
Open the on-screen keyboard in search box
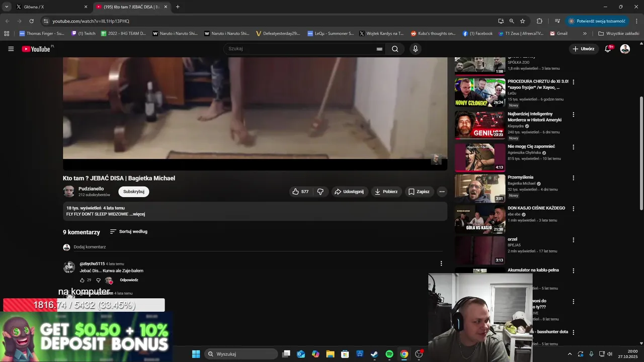379,49
